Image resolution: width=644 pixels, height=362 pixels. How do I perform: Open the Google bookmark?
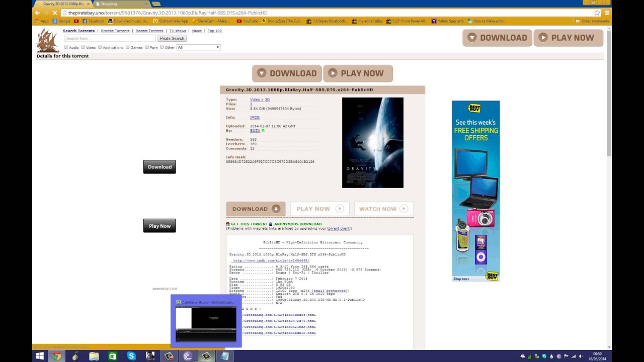click(x=62, y=21)
